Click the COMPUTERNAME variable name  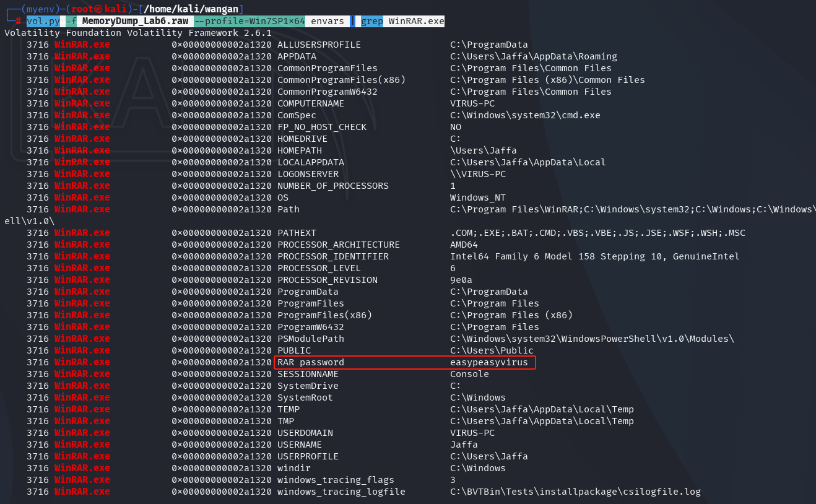coord(310,103)
